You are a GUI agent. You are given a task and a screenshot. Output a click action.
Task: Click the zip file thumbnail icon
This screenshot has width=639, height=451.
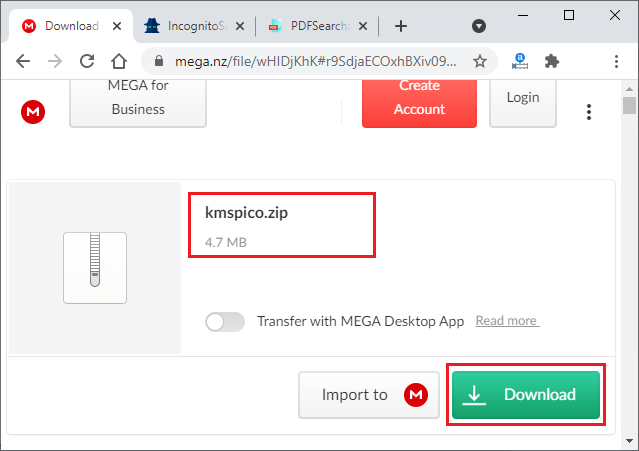pyautogui.click(x=95, y=268)
